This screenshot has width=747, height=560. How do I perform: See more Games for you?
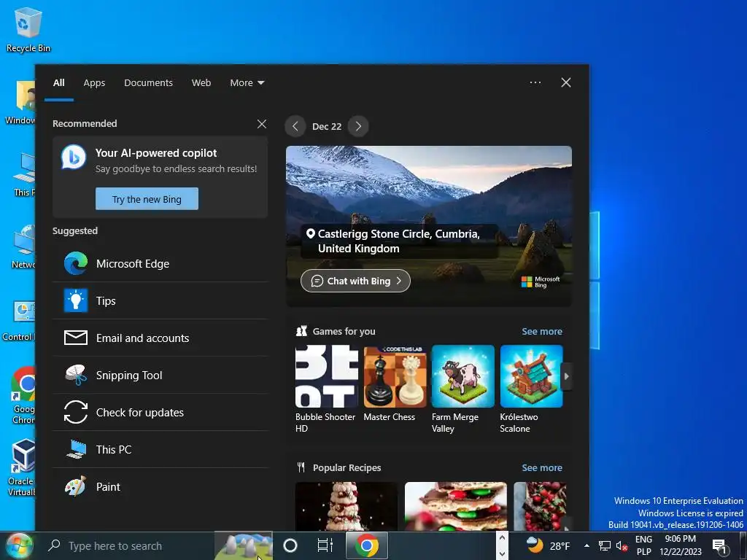coord(542,332)
